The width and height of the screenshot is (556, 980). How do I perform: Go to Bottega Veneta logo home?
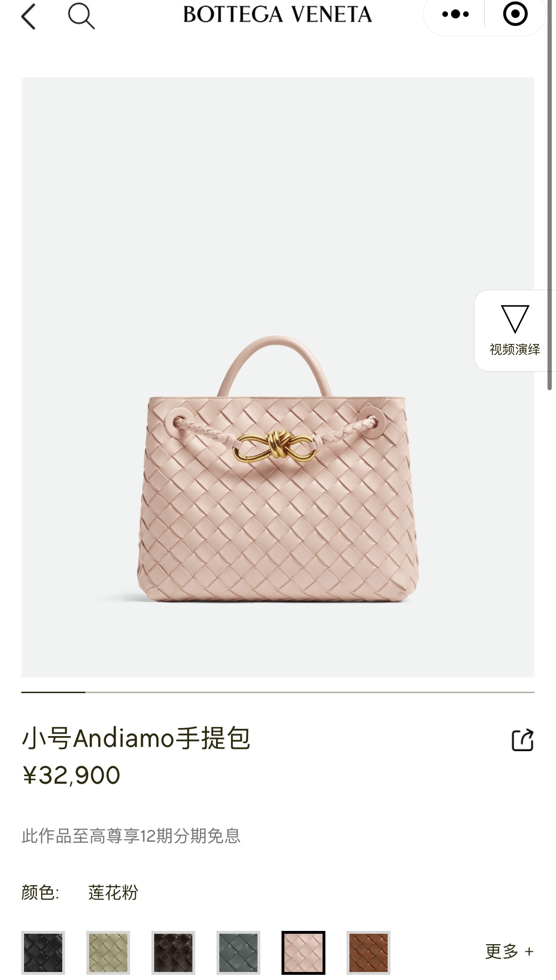click(x=277, y=15)
